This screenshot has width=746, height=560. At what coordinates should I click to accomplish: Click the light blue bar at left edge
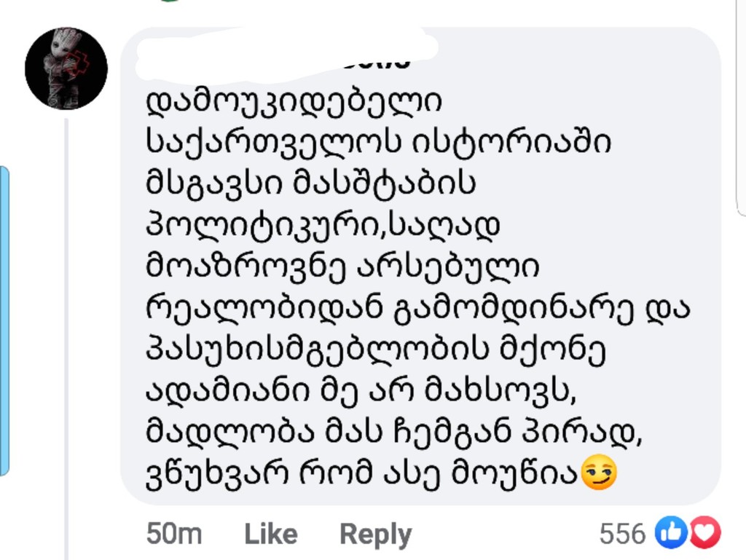click(4, 320)
